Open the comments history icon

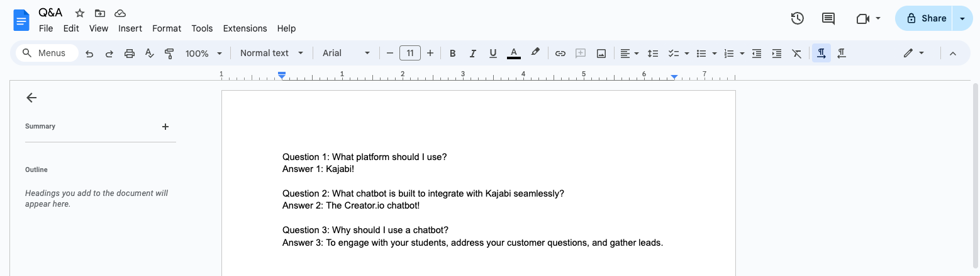828,18
